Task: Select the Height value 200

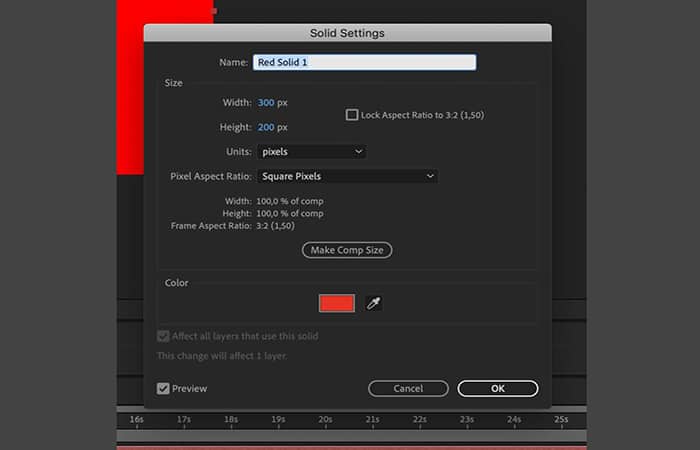Action: [266, 127]
